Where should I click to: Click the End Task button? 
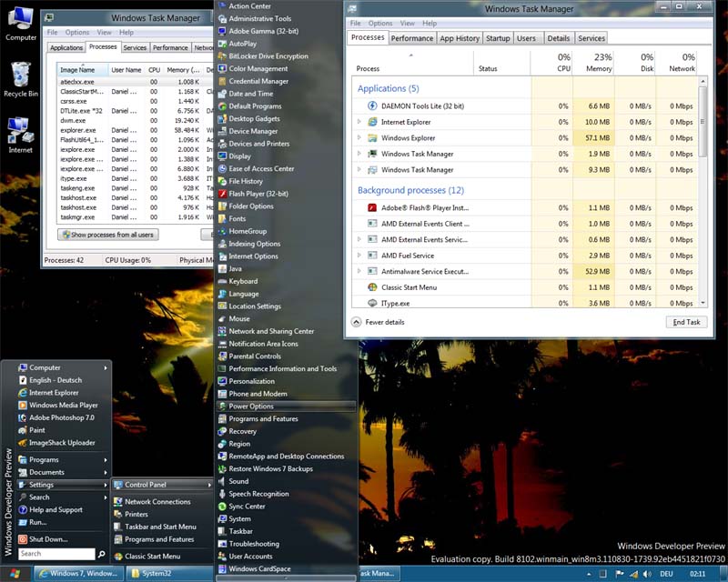tap(687, 322)
